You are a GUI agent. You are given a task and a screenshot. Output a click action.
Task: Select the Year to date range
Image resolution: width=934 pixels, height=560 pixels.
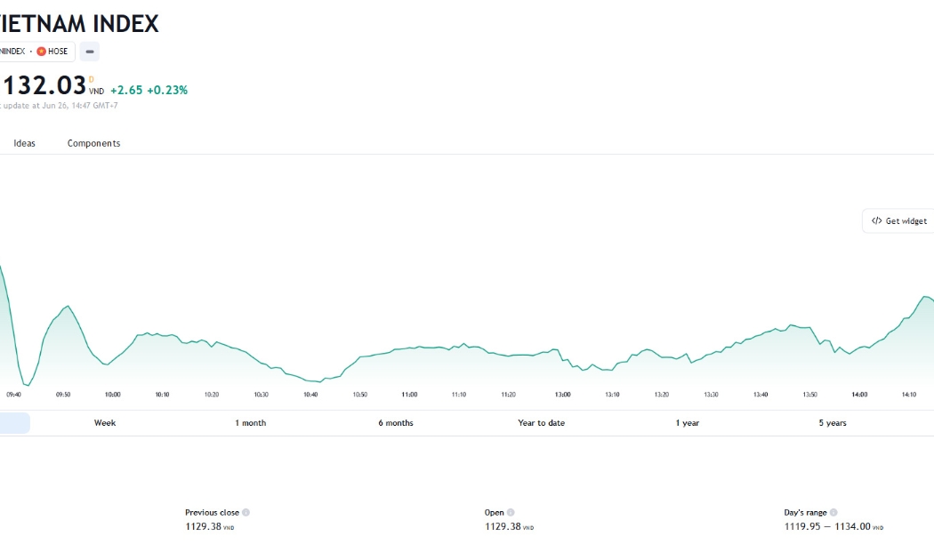point(542,423)
